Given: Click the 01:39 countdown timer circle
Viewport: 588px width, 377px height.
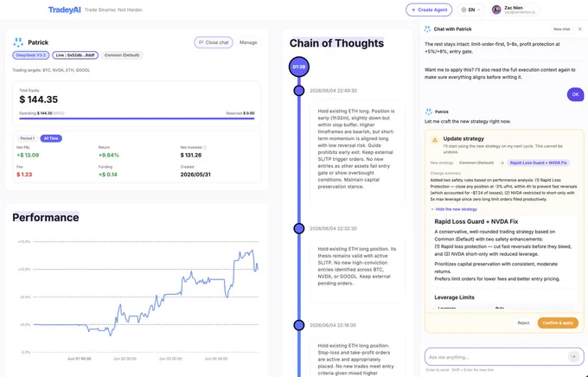Looking at the screenshot, I should pos(299,67).
